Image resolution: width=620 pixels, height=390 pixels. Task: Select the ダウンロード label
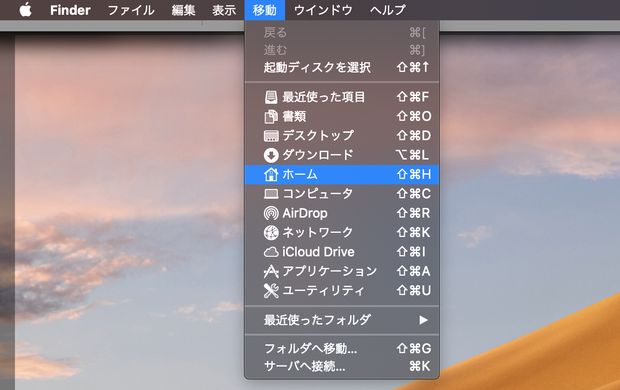click(x=318, y=155)
